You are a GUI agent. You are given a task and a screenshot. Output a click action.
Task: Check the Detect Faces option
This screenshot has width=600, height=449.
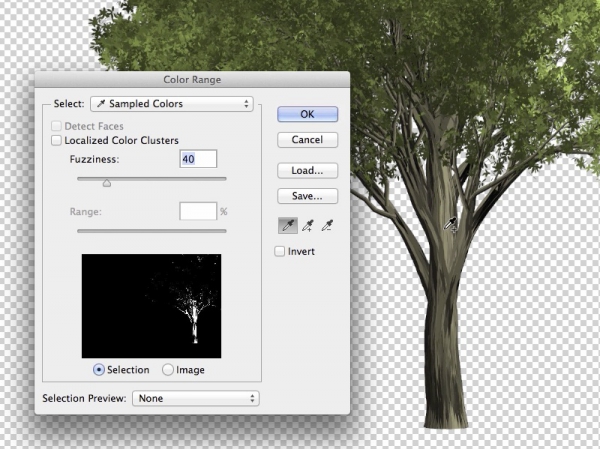tap(56, 127)
